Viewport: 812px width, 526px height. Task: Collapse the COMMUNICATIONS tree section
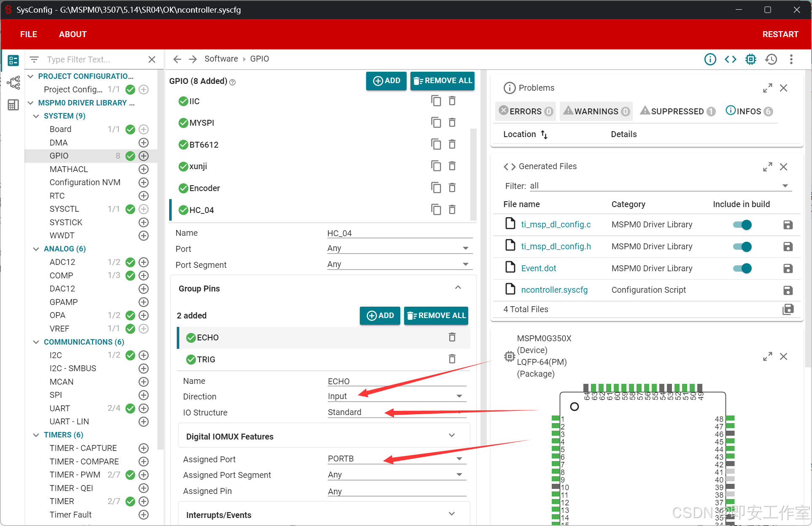(x=36, y=342)
